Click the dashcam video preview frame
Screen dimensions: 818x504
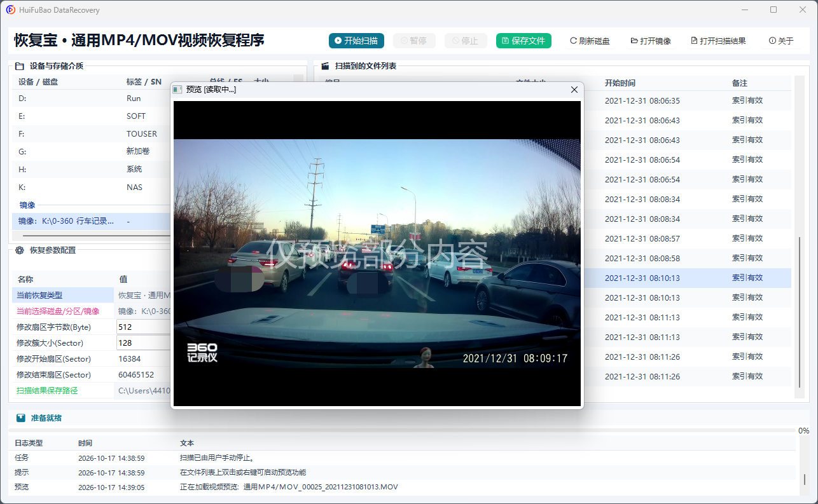pyautogui.click(x=377, y=254)
